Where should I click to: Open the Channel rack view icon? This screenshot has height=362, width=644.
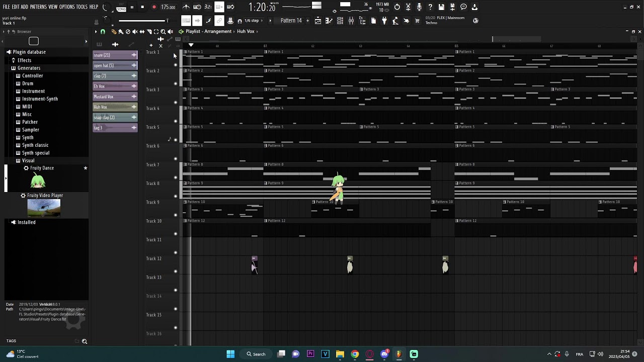pyautogui.click(x=340, y=21)
